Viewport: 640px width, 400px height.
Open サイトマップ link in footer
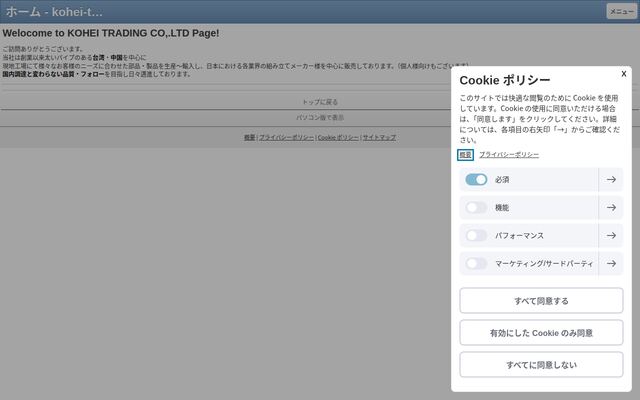click(x=379, y=138)
